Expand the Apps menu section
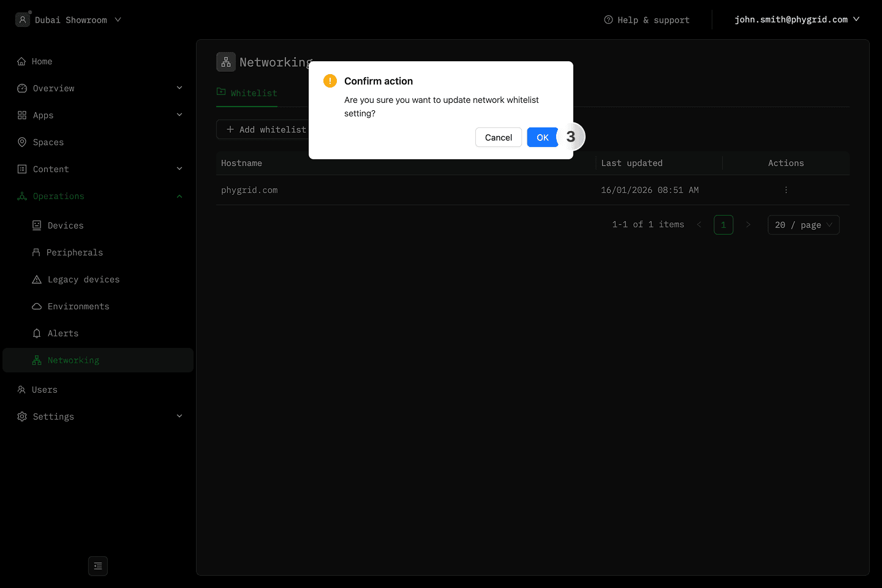The width and height of the screenshot is (882, 588). 179,115
